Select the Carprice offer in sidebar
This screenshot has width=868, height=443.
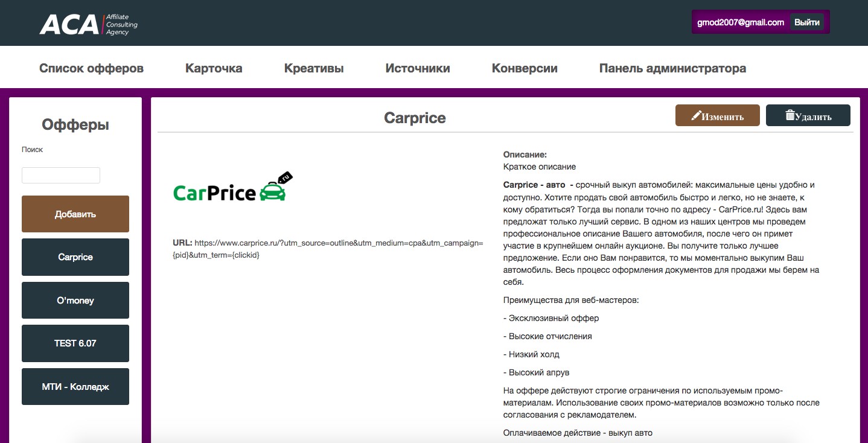click(75, 257)
